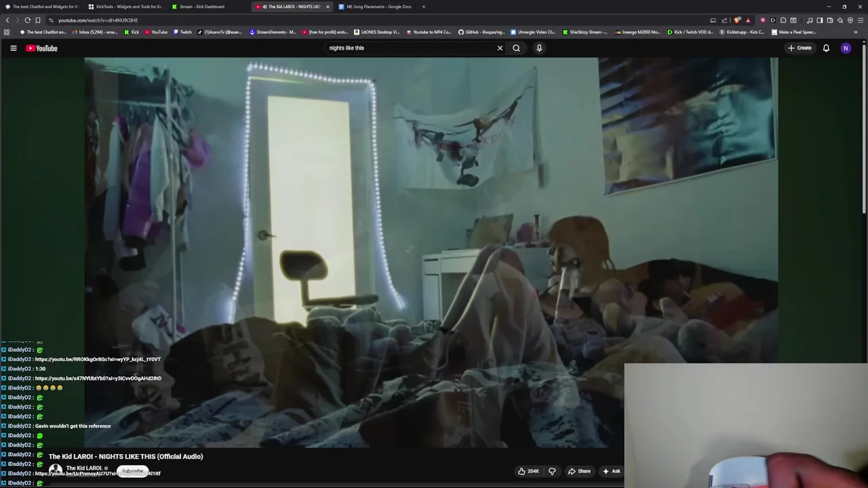Image resolution: width=868 pixels, height=488 pixels.
Task: Click the video player to pause
Action: pos(431,252)
